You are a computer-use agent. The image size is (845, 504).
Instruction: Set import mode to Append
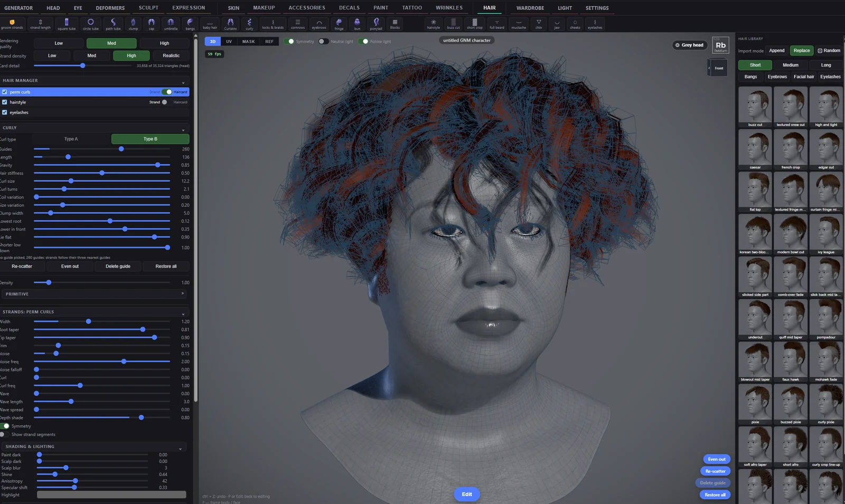click(x=777, y=51)
